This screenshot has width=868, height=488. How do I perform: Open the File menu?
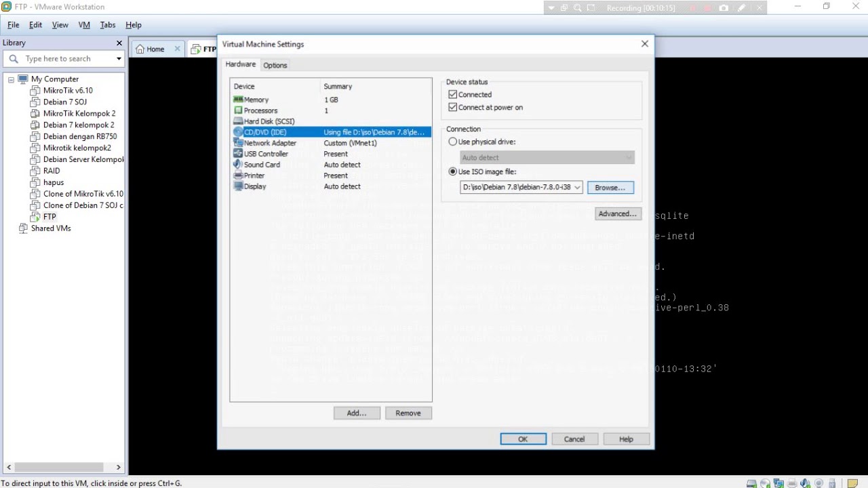point(13,25)
